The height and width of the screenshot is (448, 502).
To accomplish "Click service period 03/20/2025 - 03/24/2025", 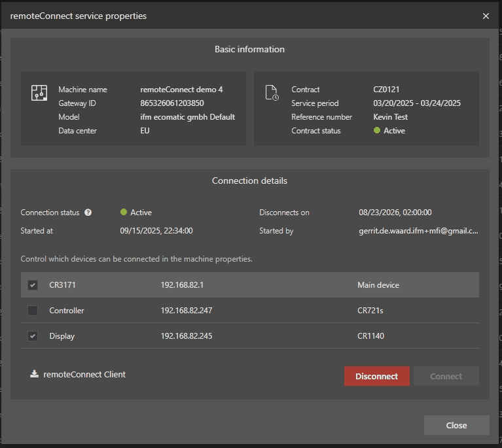I will pos(417,103).
